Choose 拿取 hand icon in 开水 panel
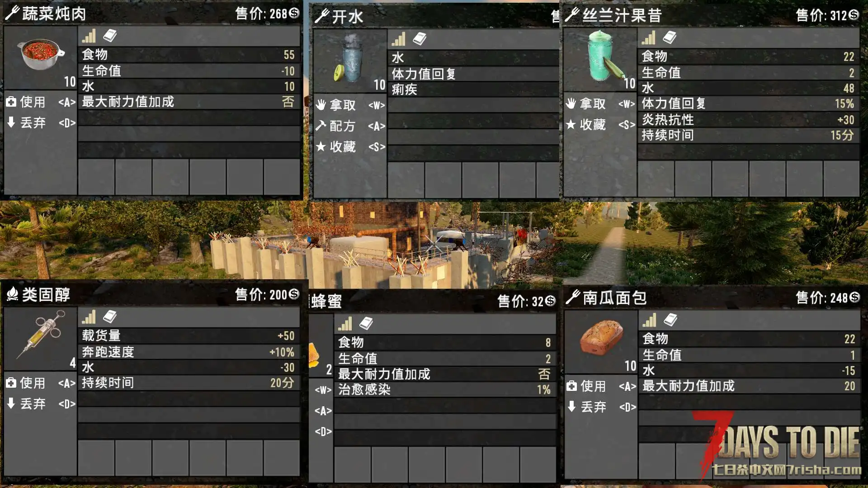This screenshot has width=868, height=488. pos(321,105)
